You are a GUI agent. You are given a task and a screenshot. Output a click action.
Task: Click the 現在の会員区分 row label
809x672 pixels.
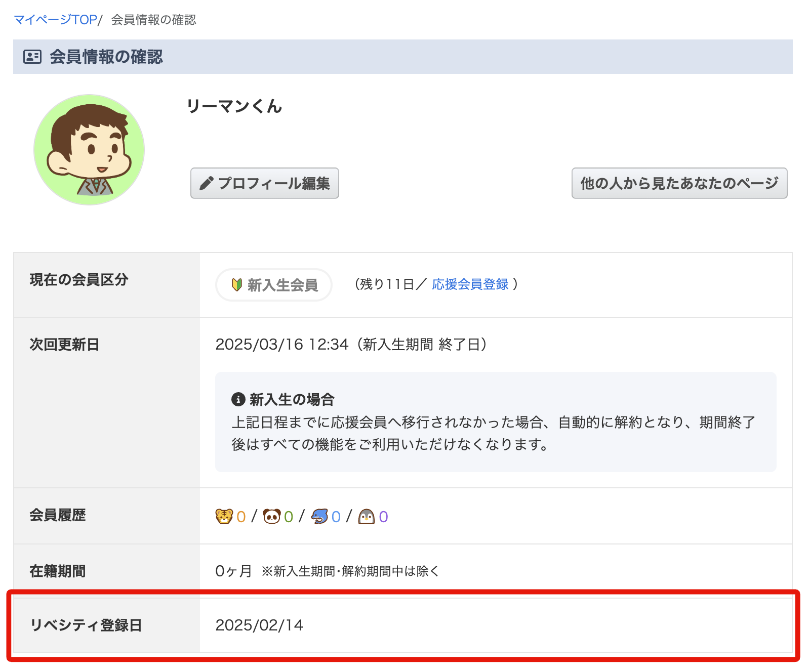(79, 280)
